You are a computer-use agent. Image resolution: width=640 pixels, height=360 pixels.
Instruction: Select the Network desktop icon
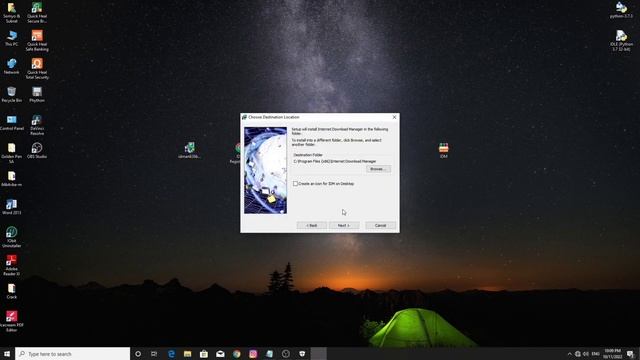tap(11, 67)
